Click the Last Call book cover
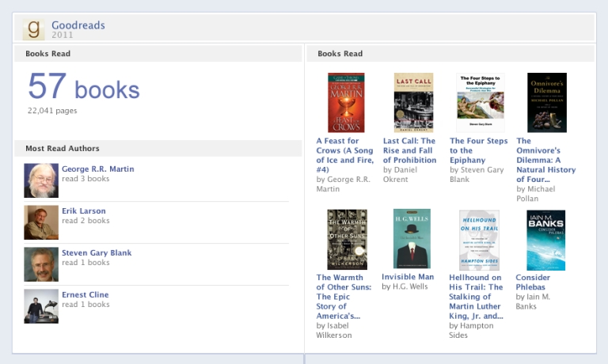This screenshot has height=364, width=608. pyautogui.click(x=413, y=103)
